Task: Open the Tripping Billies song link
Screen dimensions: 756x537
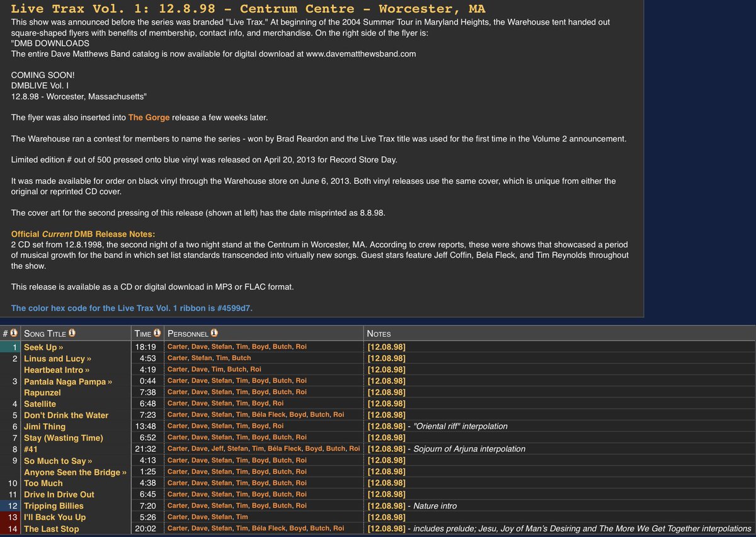Action: coord(54,506)
